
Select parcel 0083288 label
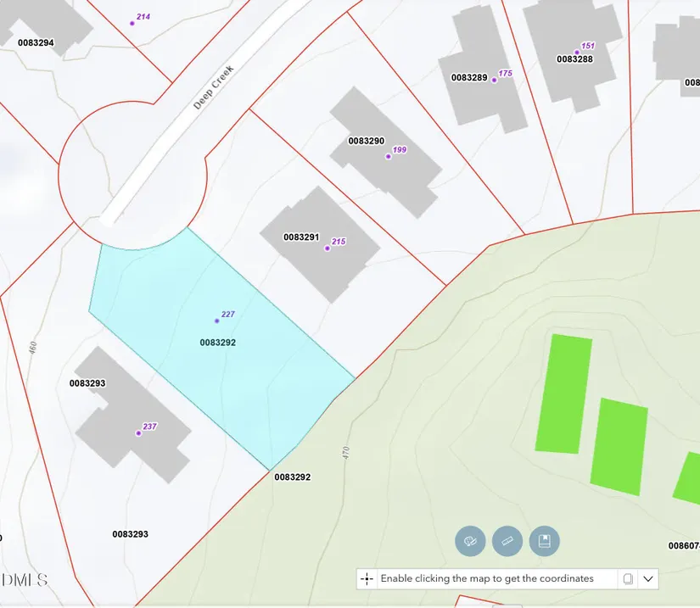pos(574,59)
